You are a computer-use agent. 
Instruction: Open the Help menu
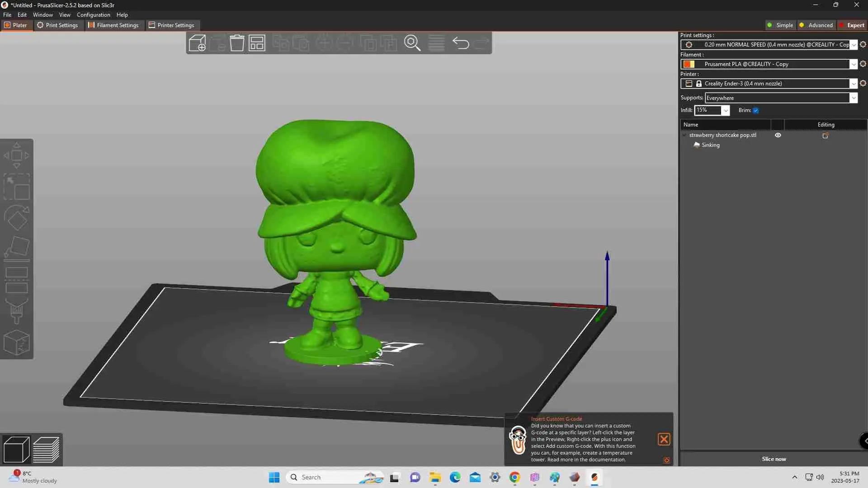[x=122, y=14]
